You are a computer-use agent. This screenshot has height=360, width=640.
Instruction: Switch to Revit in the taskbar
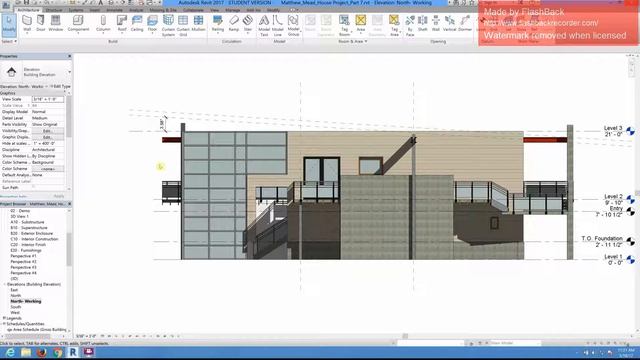point(73,352)
